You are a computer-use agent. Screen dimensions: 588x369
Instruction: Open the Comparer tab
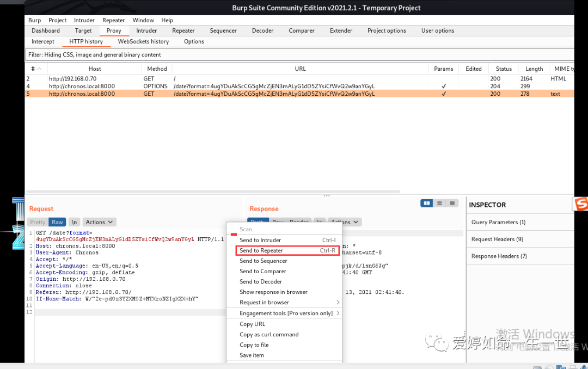(302, 30)
